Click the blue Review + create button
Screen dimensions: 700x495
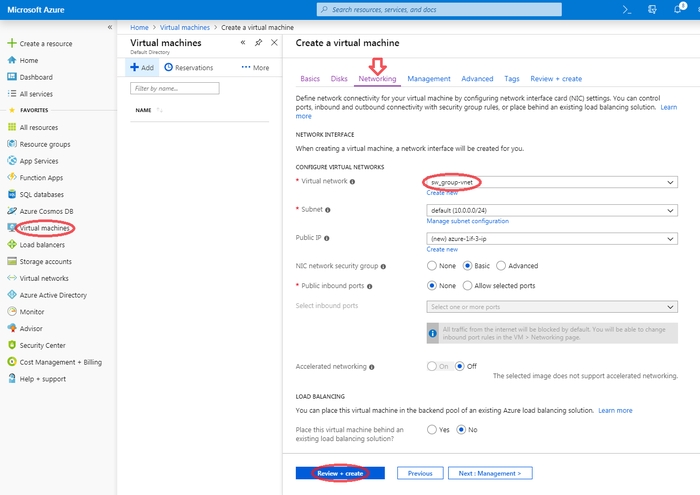pyautogui.click(x=339, y=473)
